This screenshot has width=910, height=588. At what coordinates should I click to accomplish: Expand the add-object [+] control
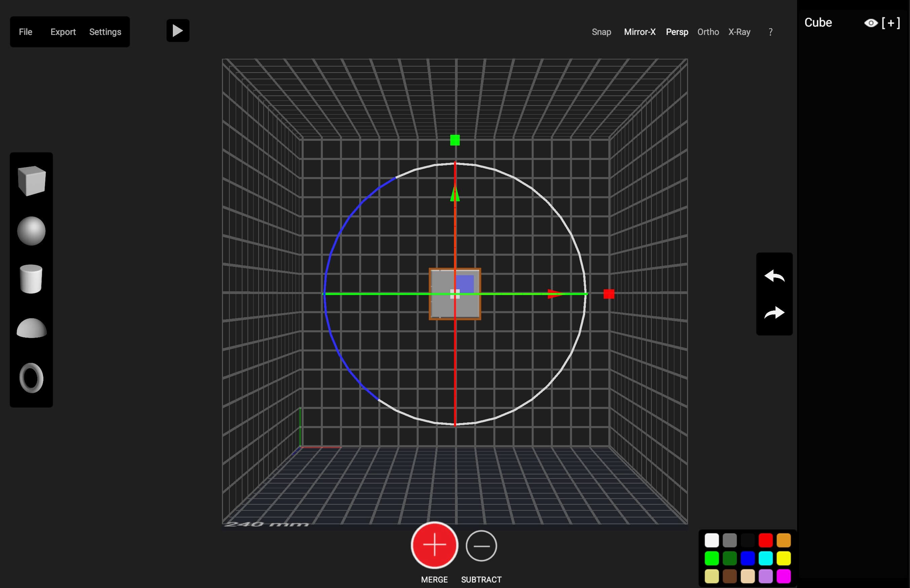(x=890, y=23)
